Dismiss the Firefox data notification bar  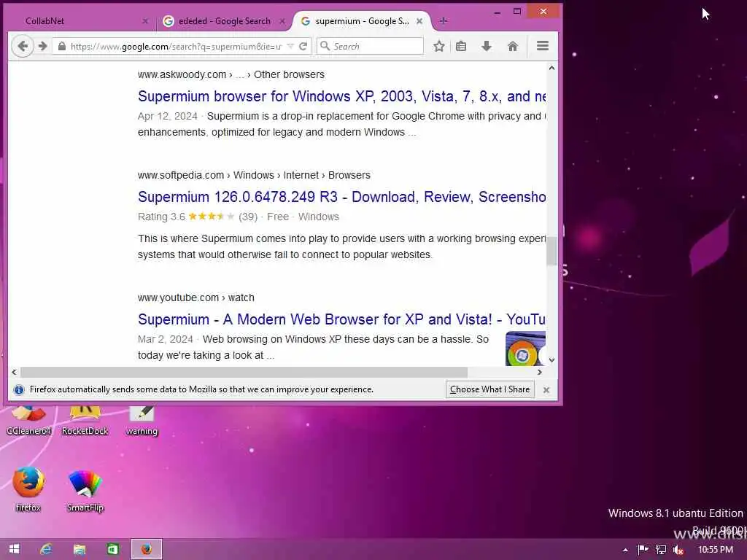click(546, 390)
